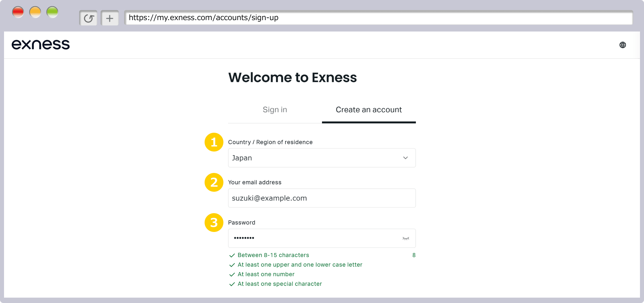This screenshot has width=644, height=303.
Task: Click the 'Between 8-15 characters' requirement text
Action: coord(273,255)
